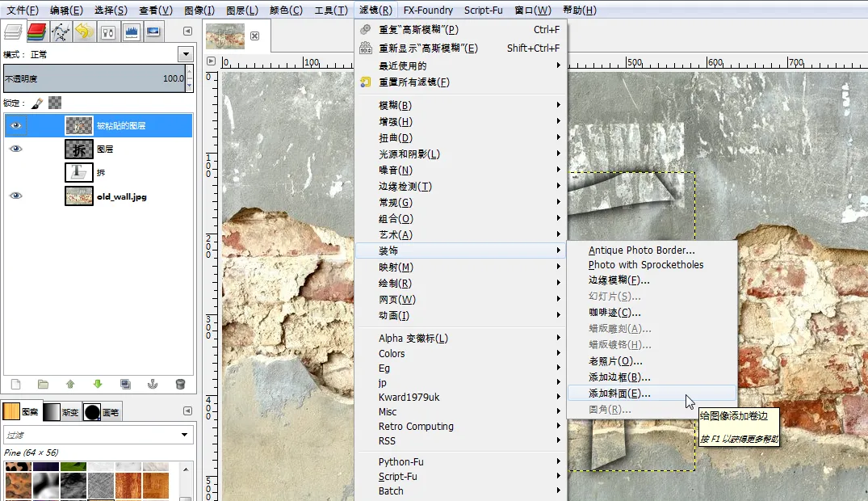Choose Antique Photo Border... filter
The width and height of the screenshot is (868, 501).
click(x=652, y=250)
